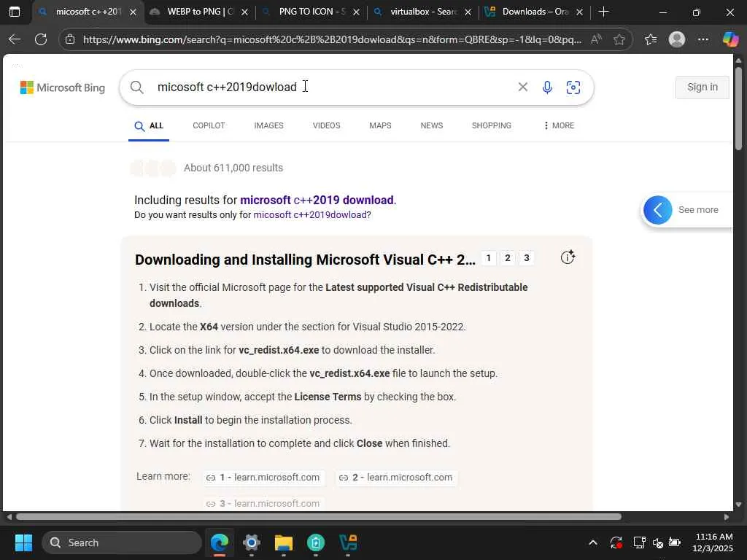
Task: Select the IMAGES search tab
Action: 268,125
